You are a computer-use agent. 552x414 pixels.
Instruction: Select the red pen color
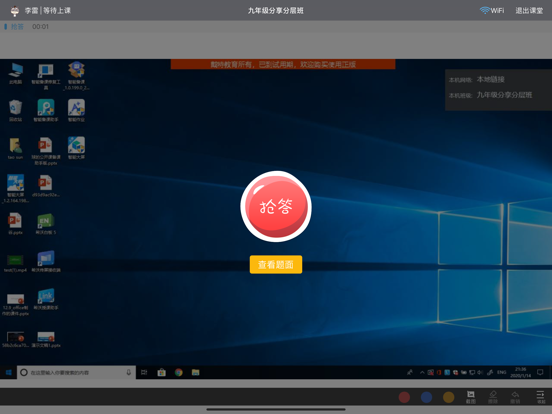(x=404, y=397)
